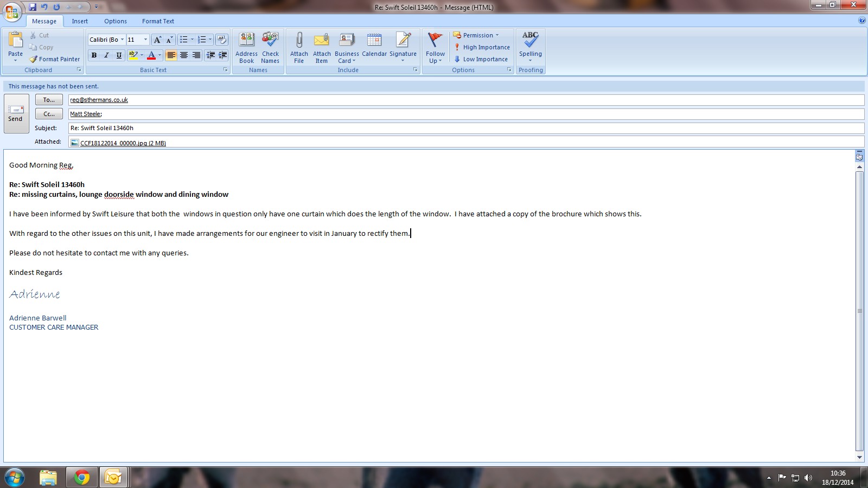The height and width of the screenshot is (488, 868).
Task: Open Windows Explorer from the taskbar
Action: [x=48, y=477]
